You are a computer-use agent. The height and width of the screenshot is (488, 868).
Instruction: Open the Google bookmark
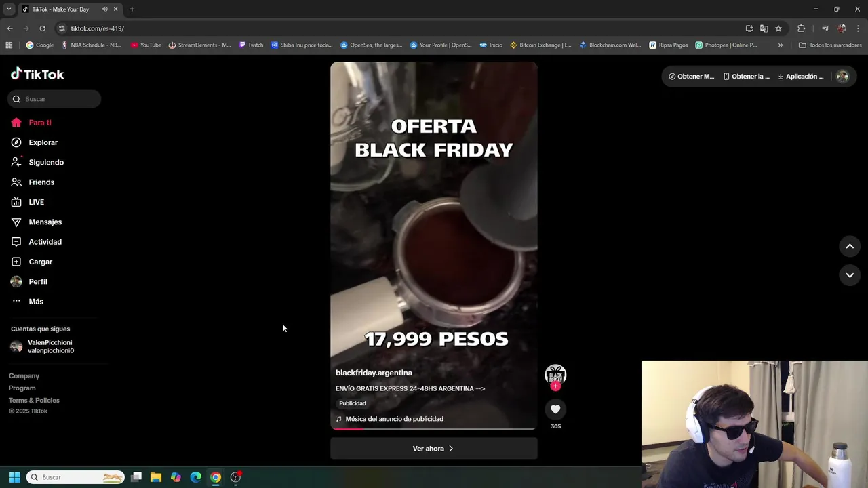coord(40,45)
